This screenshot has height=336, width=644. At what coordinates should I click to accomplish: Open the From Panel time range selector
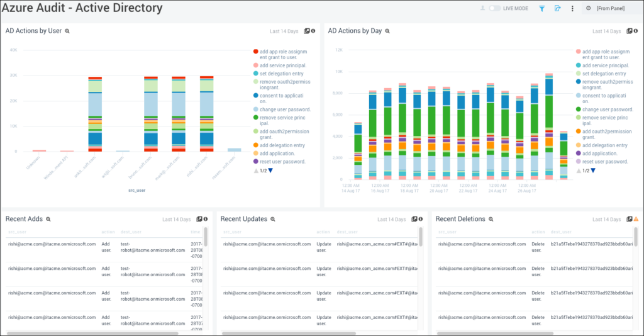610,8
